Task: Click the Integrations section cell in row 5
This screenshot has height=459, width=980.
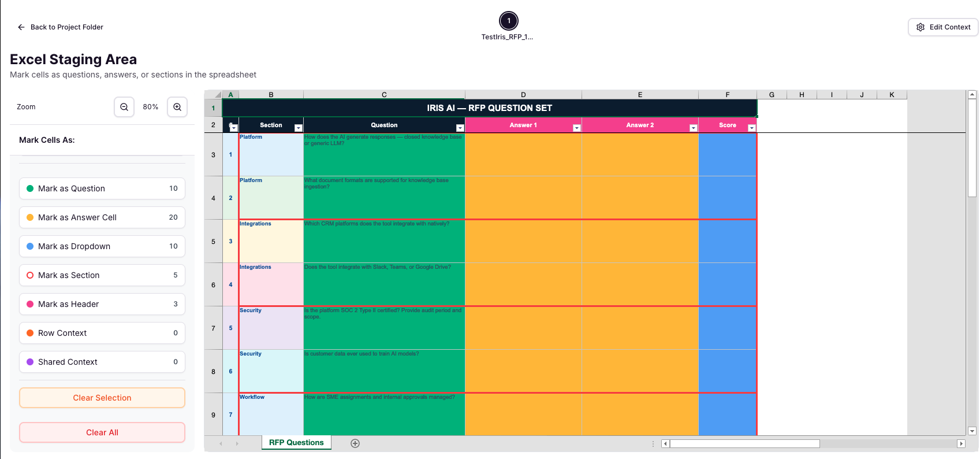Action: [271, 241]
